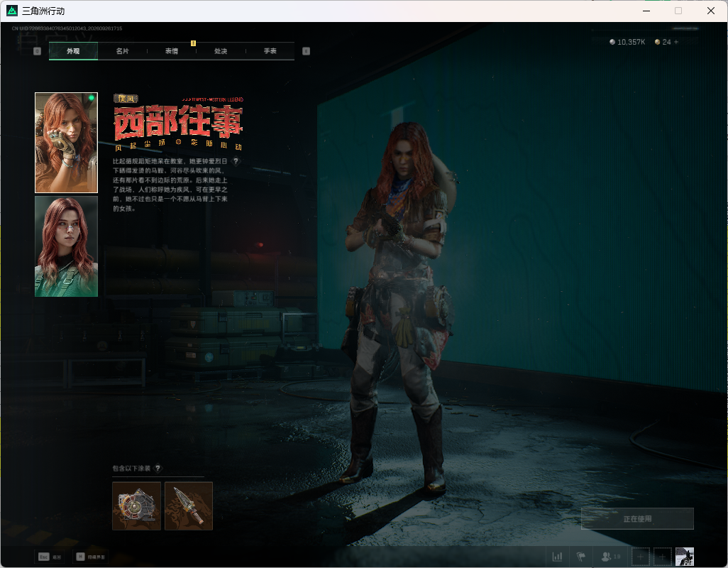The width and height of the screenshot is (728, 568).
Task: Open the player avatar in bottom corner
Action: click(684, 557)
